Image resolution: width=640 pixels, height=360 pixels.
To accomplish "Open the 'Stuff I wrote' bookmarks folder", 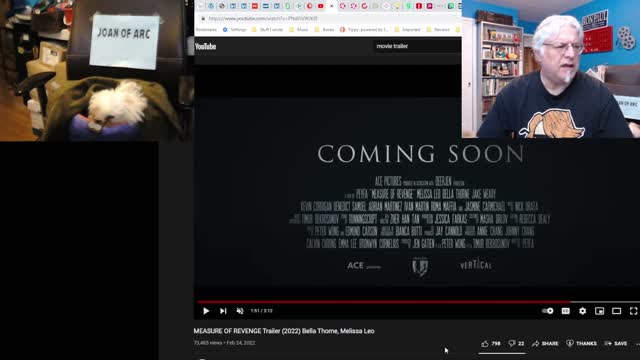I will coord(267,29).
